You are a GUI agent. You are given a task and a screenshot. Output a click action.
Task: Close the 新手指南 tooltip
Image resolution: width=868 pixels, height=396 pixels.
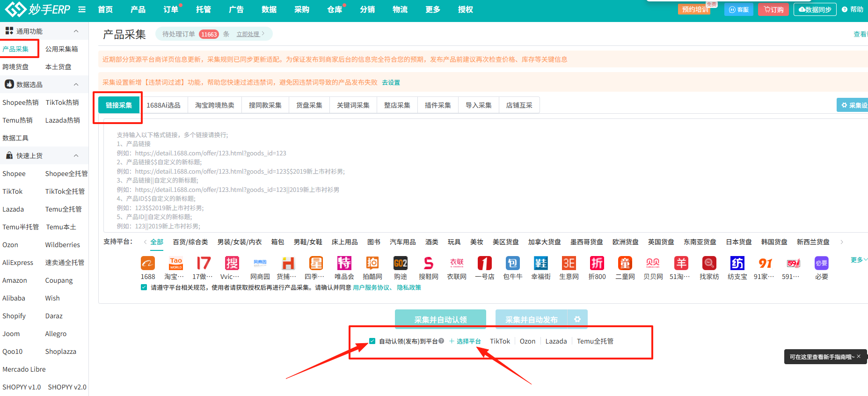pyautogui.click(x=859, y=356)
